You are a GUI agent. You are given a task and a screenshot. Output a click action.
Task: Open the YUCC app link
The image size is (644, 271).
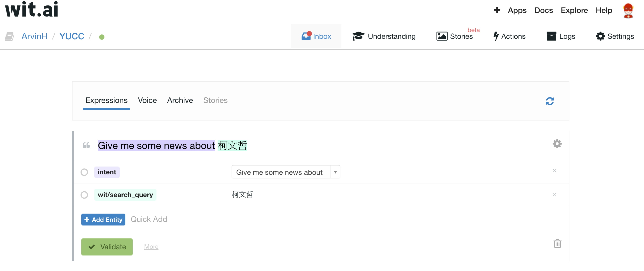click(72, 36)
